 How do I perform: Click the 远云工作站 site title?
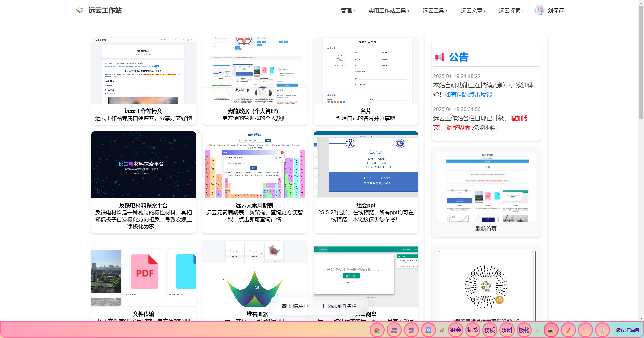pos(105,10)
